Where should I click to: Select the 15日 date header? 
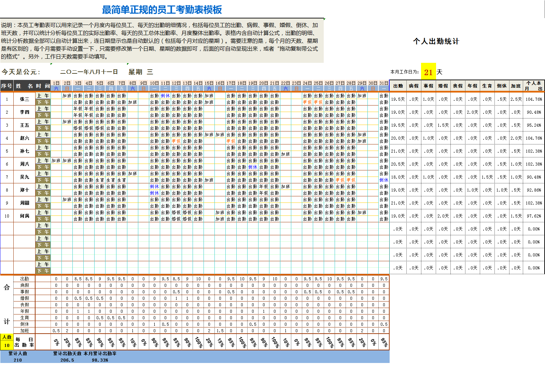[209, 83]
